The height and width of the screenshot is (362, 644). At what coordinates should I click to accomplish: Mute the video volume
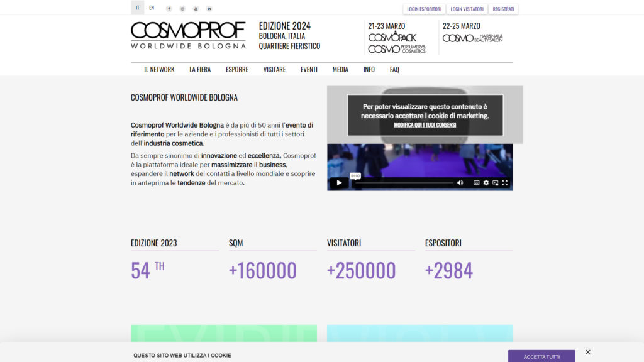[460, 183]
